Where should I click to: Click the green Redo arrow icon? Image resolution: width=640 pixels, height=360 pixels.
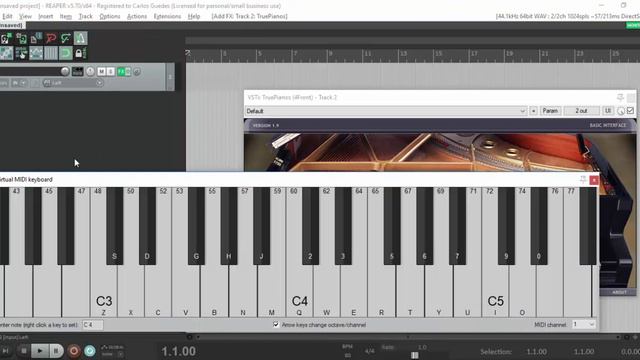tap(65, 38)
